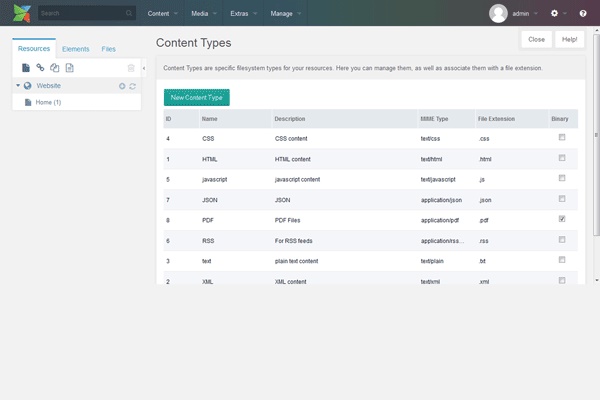Toggle Binary checkbox for text row
600x400 pixels.
(x=562, y=260)
